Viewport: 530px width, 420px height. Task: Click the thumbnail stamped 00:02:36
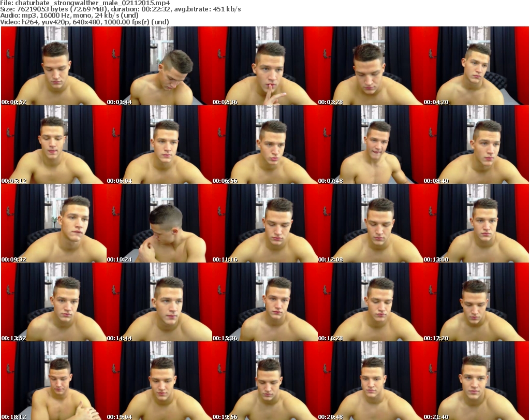pyautogui.click(x=265, y=66)
